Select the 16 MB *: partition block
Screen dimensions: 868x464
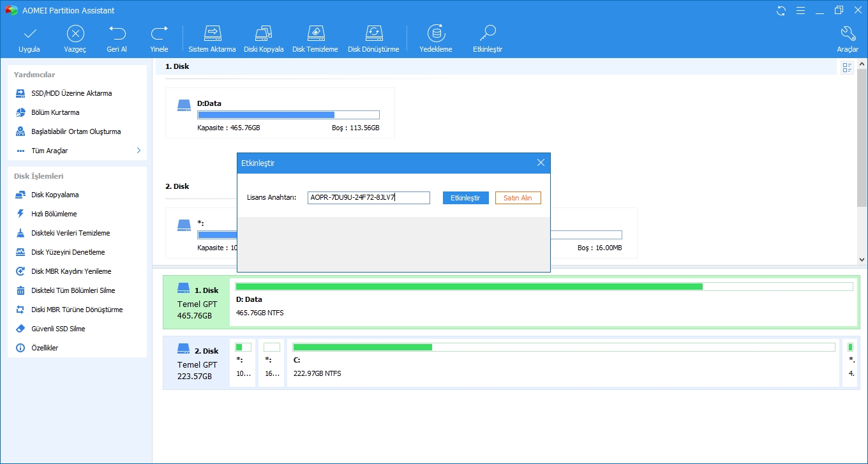[271, 363]
